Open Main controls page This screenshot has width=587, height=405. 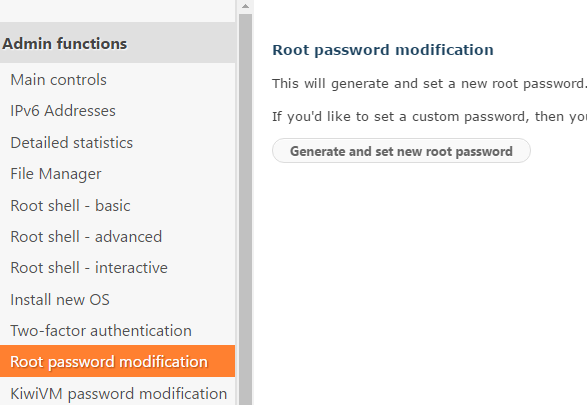point(58,80)
